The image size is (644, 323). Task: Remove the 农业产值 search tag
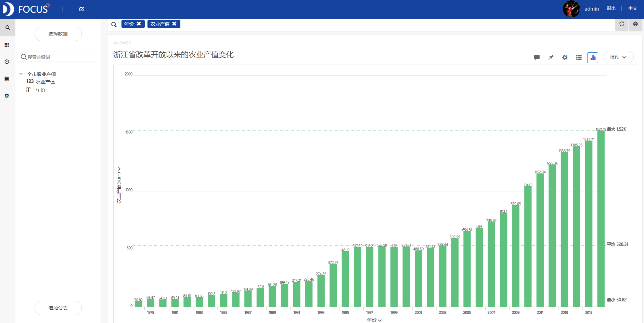(x=174, y=24)
